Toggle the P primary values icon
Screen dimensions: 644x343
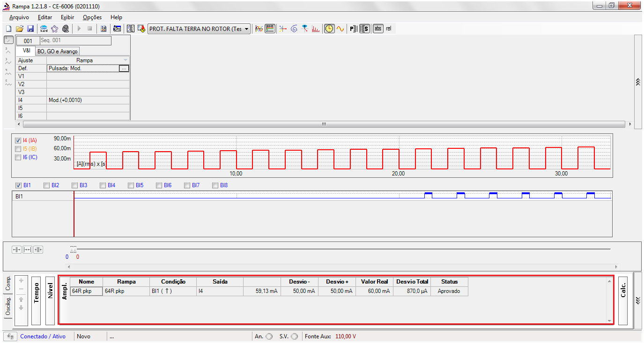tap(354, 29)
